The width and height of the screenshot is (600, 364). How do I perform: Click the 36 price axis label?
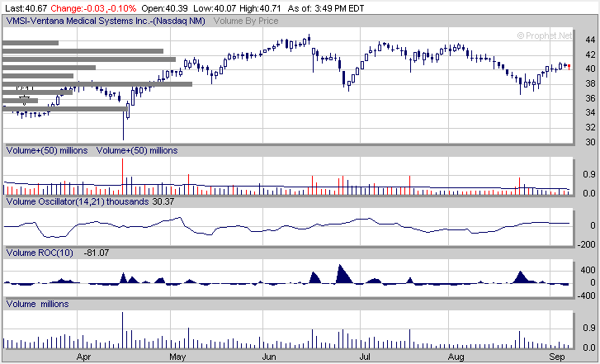590,98
